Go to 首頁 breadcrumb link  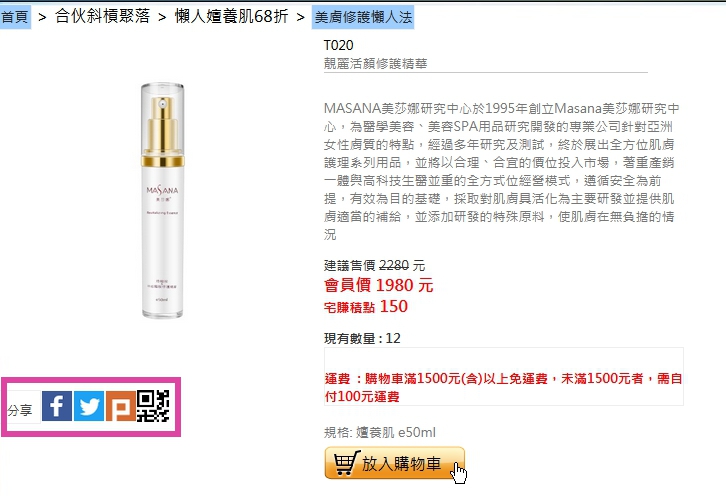point(15,17)
